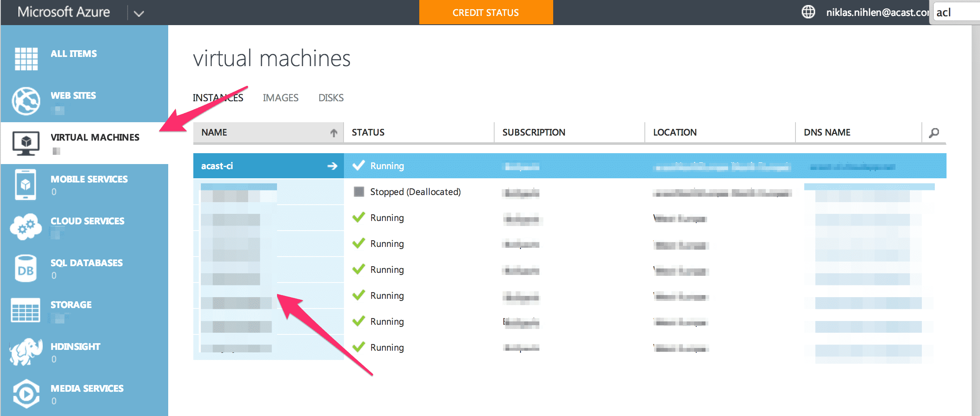Screen dimensions: 980x416
Task: Click the SQL Databases label
Action: coord(87,263)
